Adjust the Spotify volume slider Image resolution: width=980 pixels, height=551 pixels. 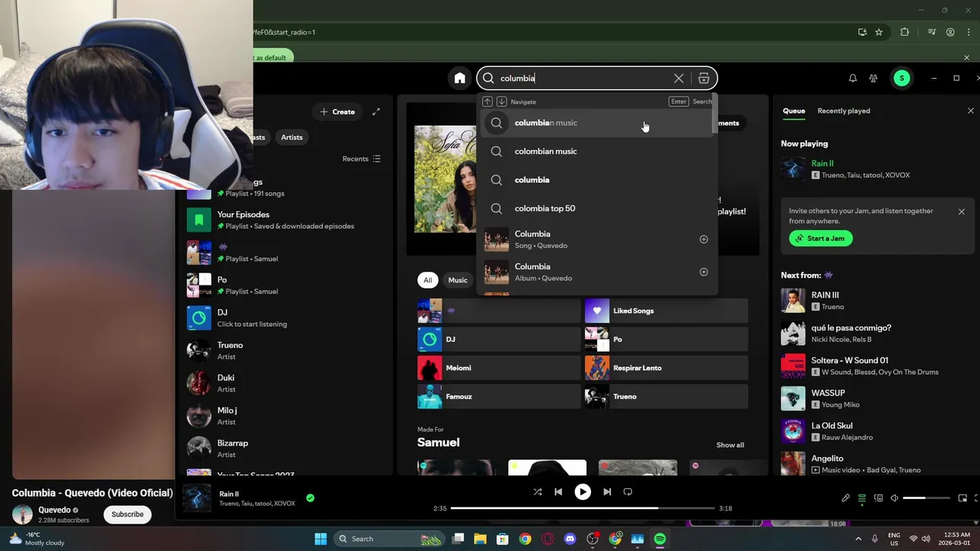925,498
